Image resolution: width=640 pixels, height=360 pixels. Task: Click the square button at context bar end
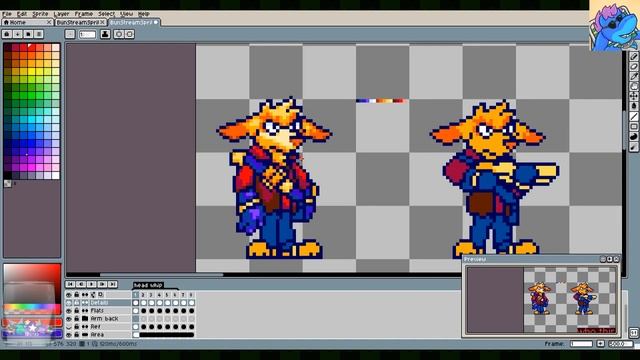[x=129, y=34]
